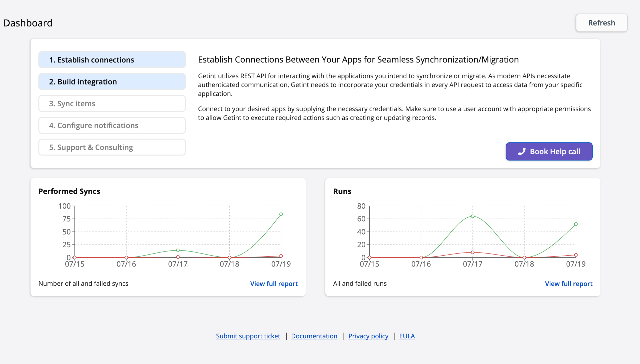View full report for Runs
Image resolution: width=640 pixels, height=364 pixels.
(x=569, y=284)
